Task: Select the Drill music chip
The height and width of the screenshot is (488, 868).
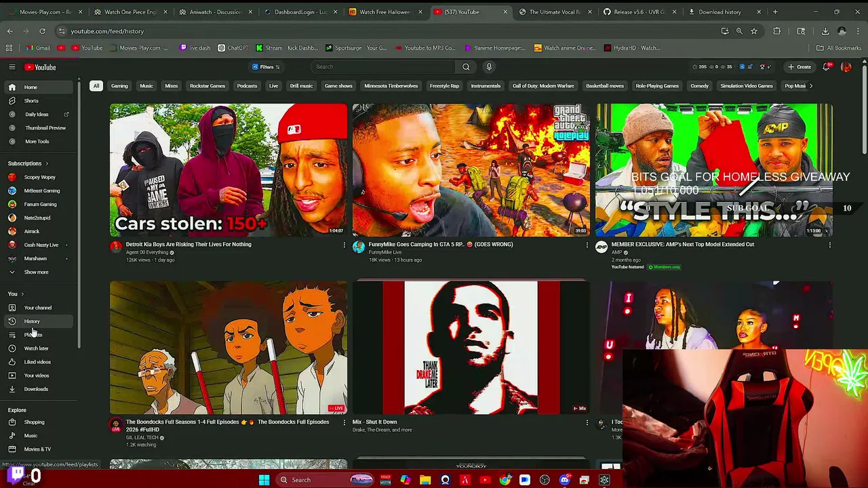Action: point(301,86)
